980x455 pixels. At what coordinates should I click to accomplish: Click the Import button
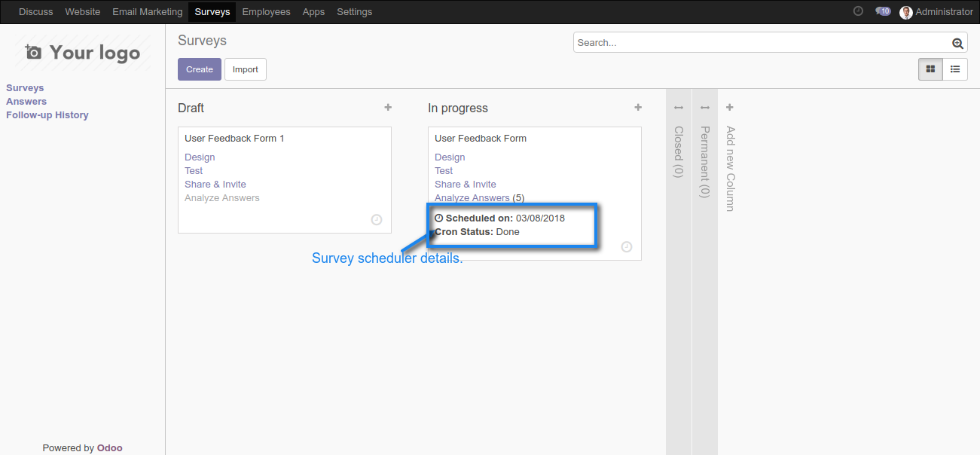(x=246, y=69)
